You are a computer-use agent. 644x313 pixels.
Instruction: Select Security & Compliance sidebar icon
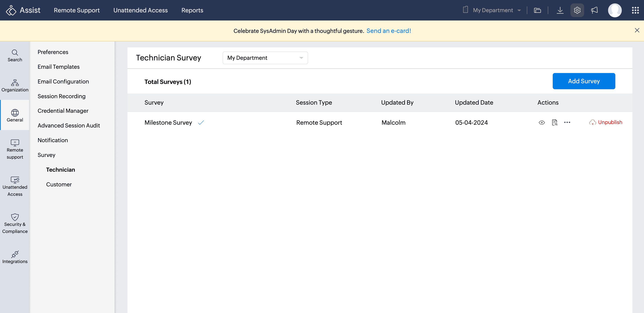(15, 223)
